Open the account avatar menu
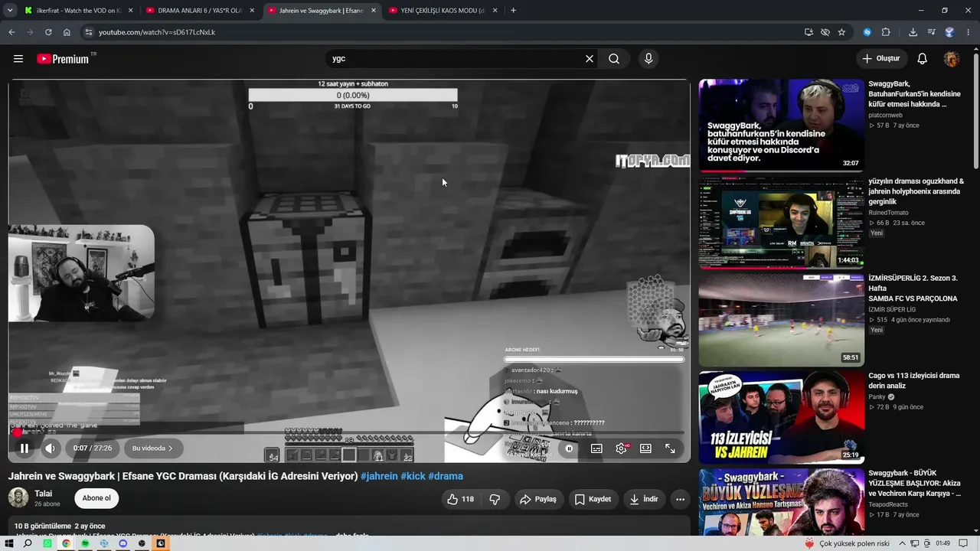Screen dimensions: 980x551 click(x=952, y=59)
